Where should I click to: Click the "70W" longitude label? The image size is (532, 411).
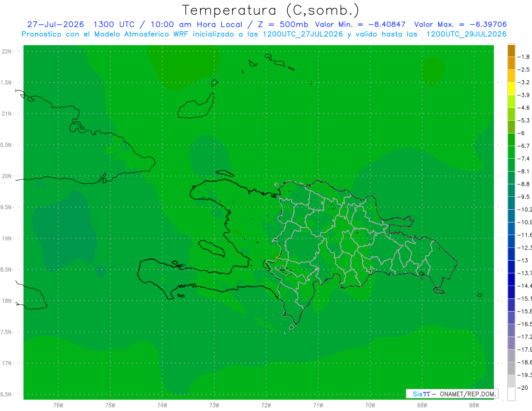point(370,405)
